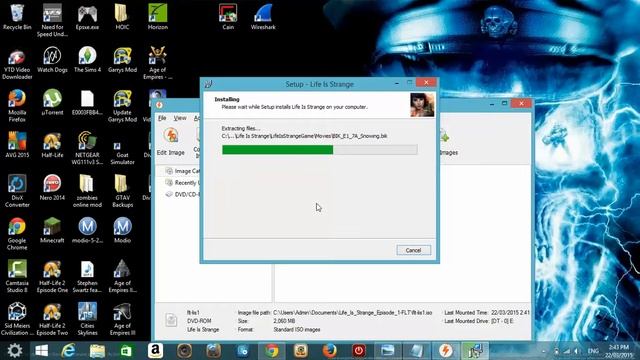
Task: Open zombies online mod folder
Action: 87,191
